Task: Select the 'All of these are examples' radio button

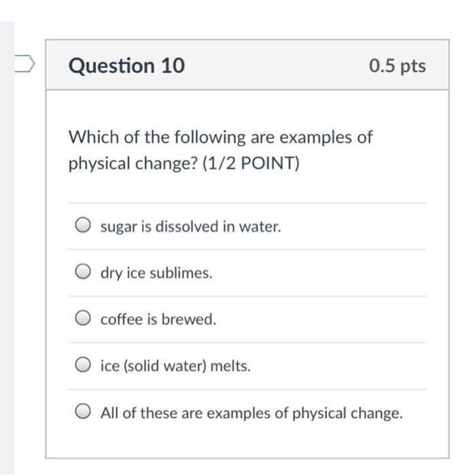Action: click(x=83, y=412)
